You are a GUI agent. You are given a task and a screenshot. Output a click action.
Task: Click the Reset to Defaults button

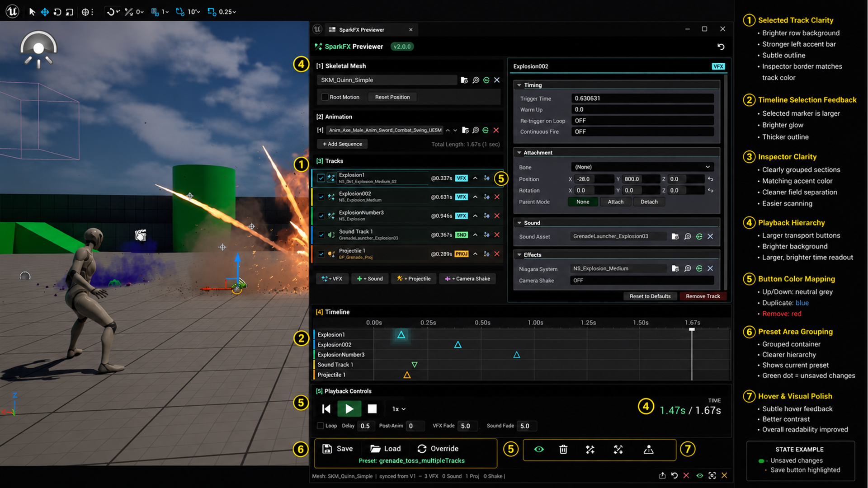pyautogui.click(x=650, y=296)
